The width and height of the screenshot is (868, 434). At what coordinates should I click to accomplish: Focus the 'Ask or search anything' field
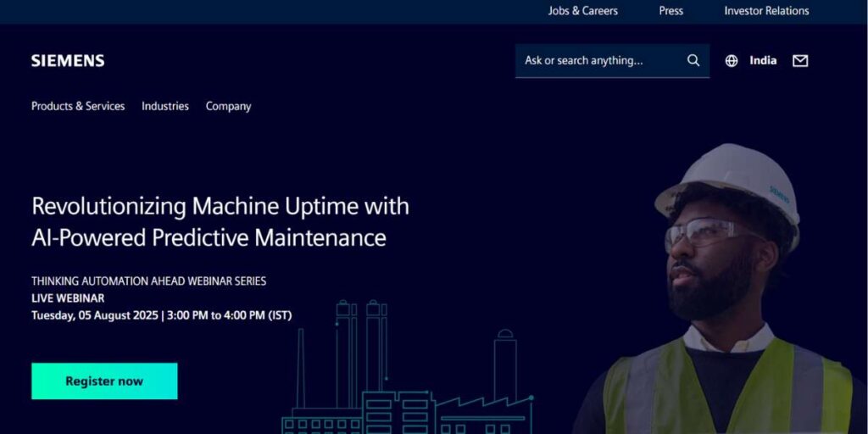pyautogui.click(x=612, y=61)
